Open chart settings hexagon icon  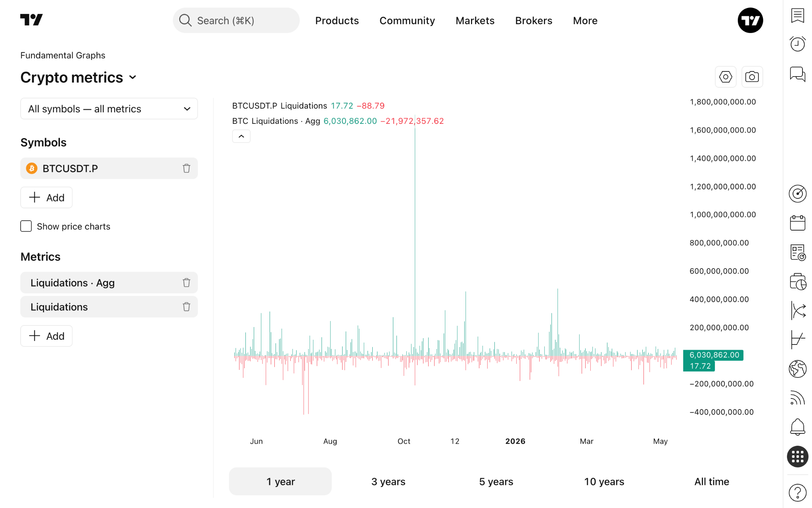tap(725, 77)
